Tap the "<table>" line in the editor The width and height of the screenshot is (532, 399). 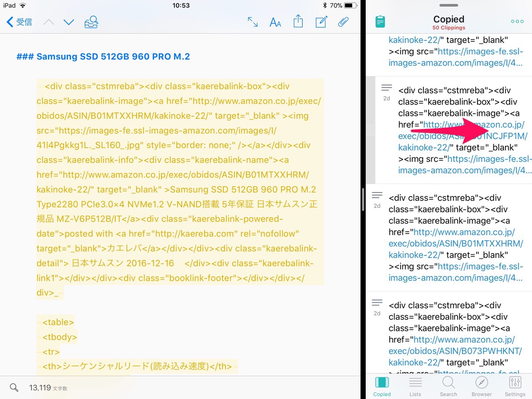[59, 322]
